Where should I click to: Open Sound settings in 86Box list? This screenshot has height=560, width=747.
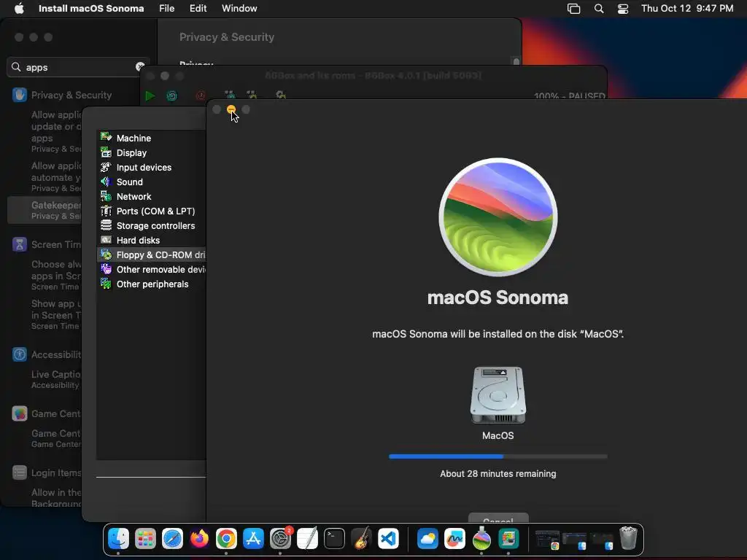(152, 182)
